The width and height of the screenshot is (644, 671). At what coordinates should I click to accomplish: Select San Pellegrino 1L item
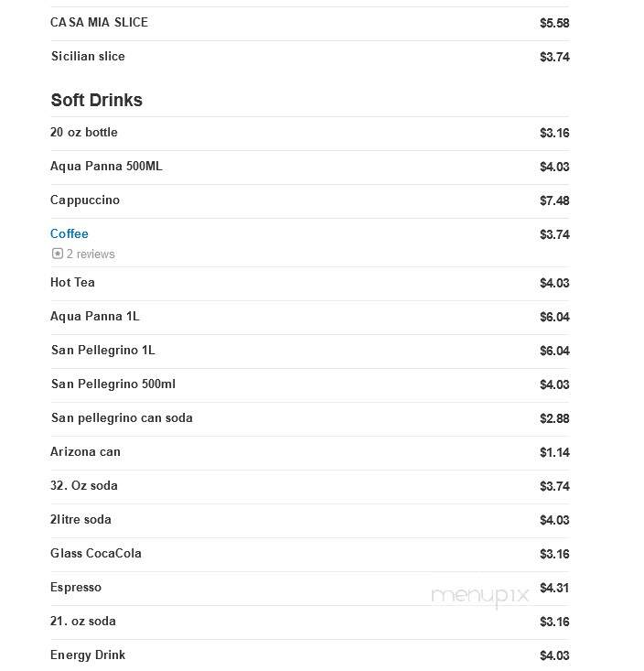[x=103, y=350]
